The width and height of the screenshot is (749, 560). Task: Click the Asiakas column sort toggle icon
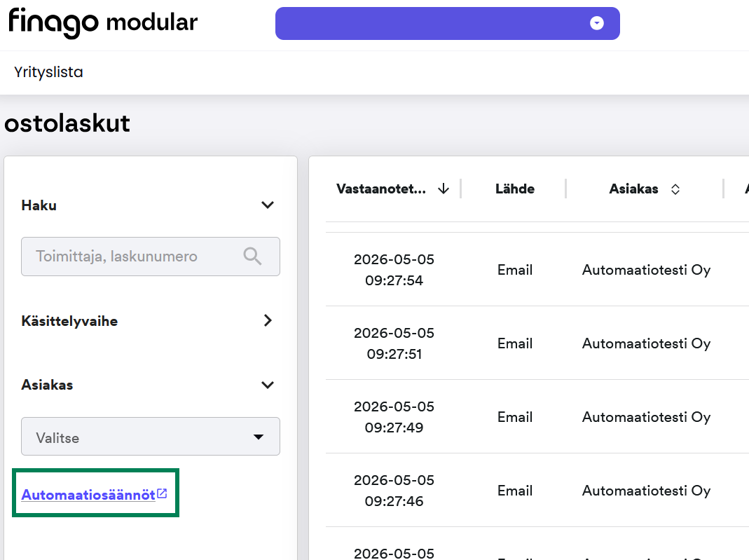click(675, 189)
